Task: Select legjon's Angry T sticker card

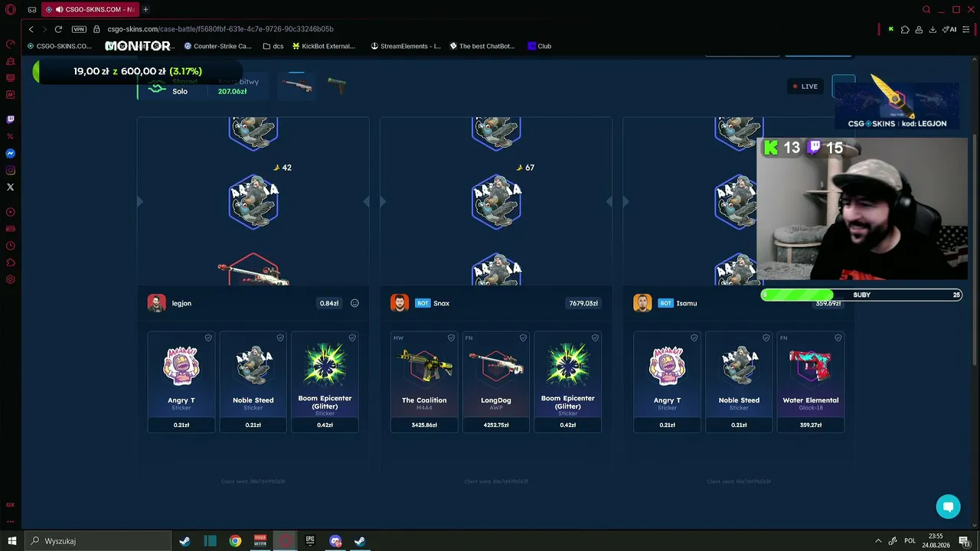Action: tap(181, 382)
